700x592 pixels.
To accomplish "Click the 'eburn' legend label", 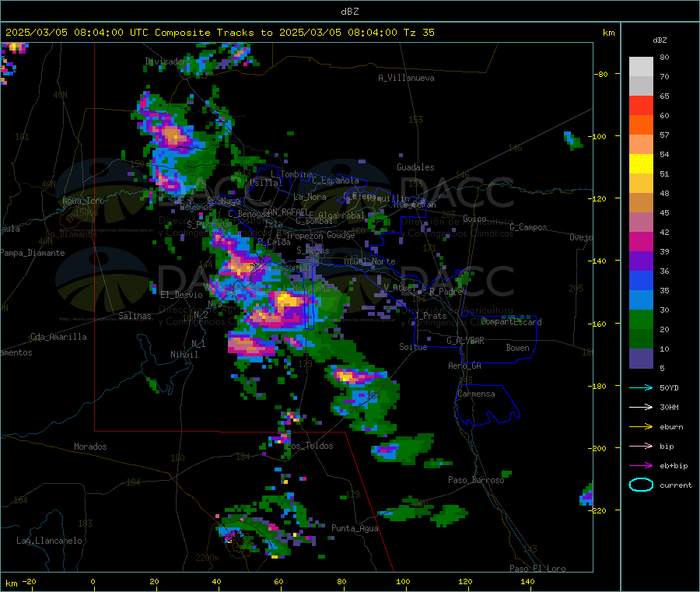I will tap(671, 427).
